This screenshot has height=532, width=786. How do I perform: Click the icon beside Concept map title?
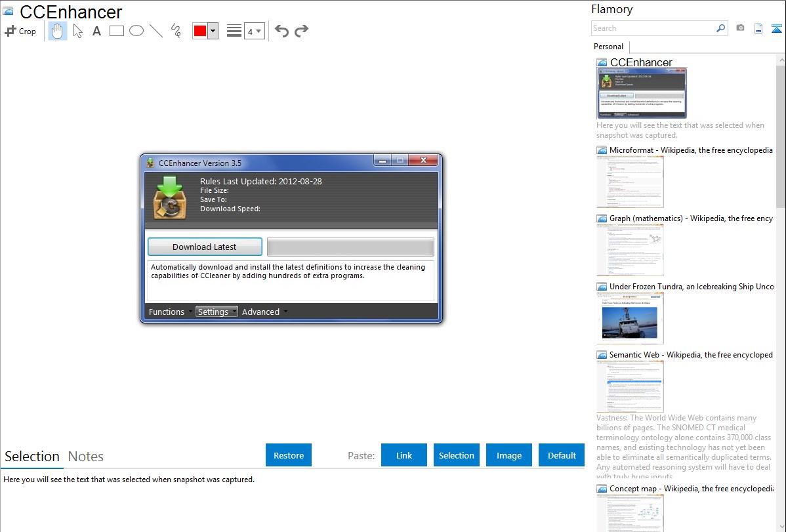tap(602, 489)
